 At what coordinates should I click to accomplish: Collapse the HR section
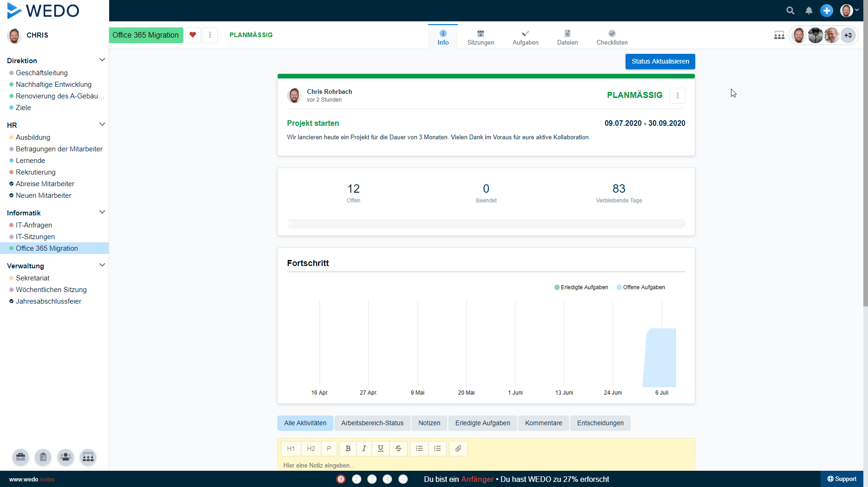click(102, 124)
